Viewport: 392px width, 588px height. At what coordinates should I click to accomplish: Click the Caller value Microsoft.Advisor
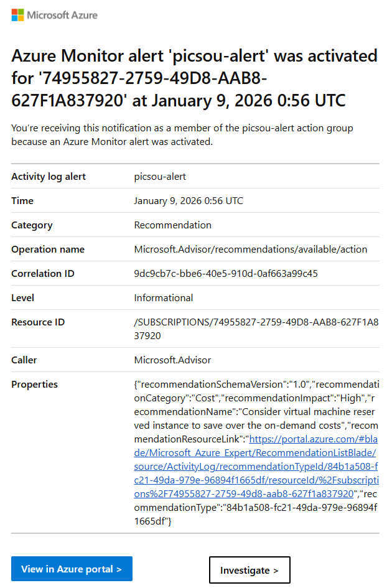pos(172,360)
